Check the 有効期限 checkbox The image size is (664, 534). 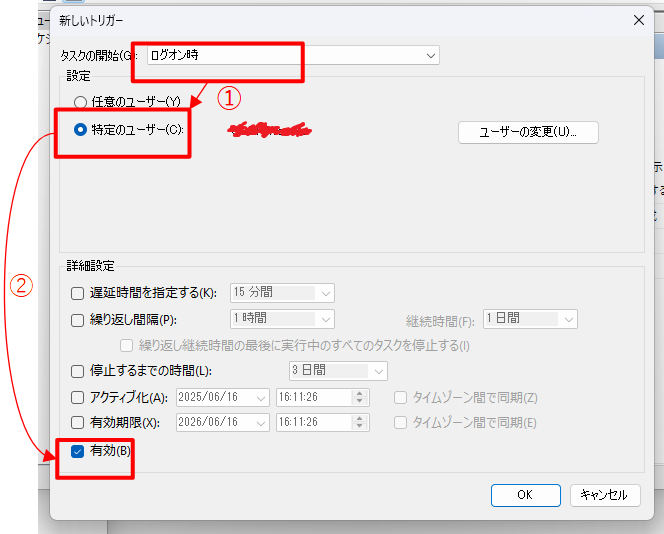(x=77, y=422)
